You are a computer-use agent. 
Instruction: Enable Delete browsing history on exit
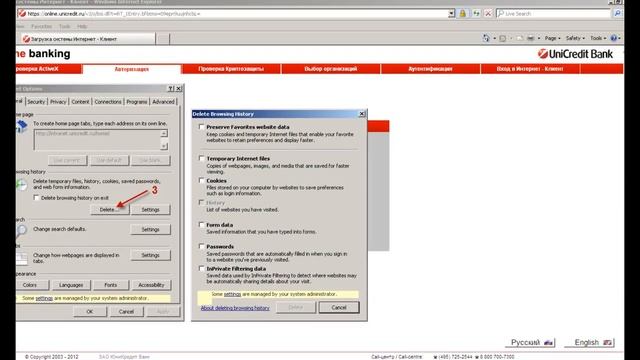click(36, 198)
